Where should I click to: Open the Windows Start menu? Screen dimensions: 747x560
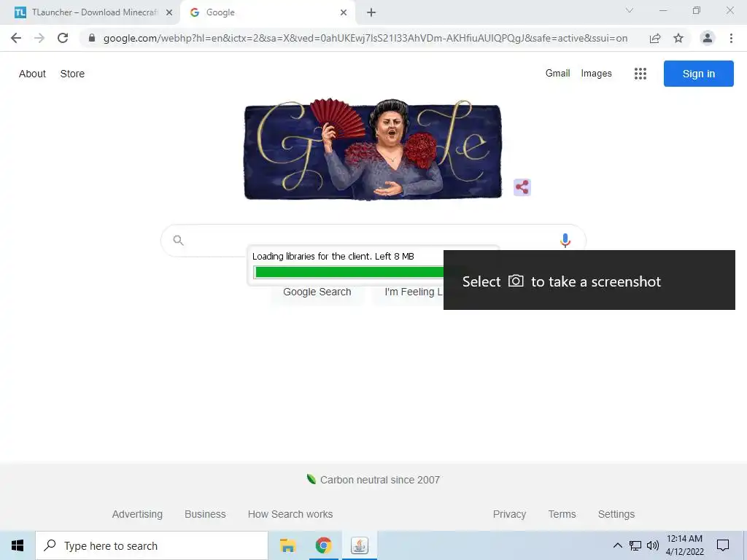[x=18, y=545]
